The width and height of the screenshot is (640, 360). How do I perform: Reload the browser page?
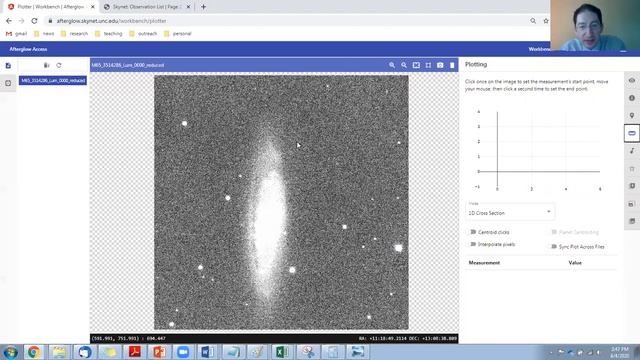point(34,21)
